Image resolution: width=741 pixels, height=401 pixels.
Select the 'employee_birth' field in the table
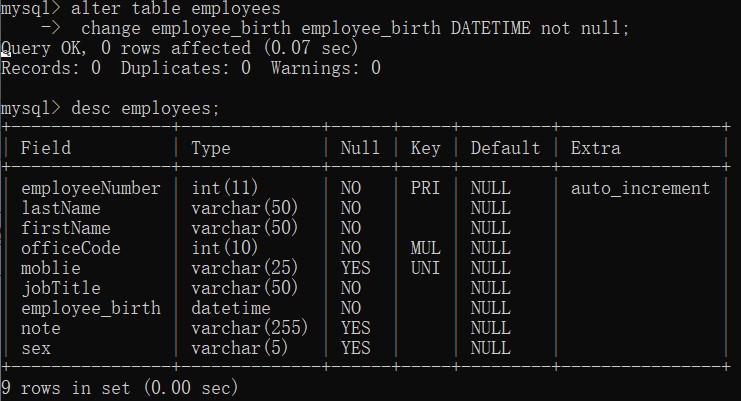click(x=91, y=308)
